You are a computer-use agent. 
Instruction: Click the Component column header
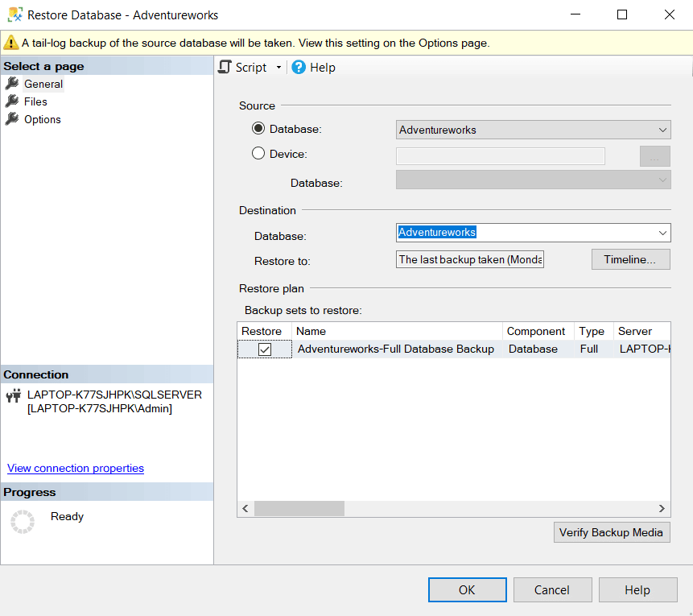[538, 331]
